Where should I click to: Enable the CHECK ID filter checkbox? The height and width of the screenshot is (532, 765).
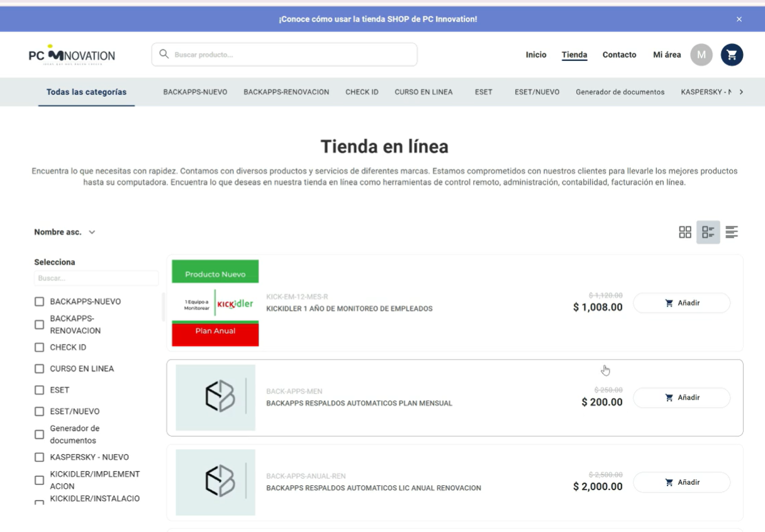click(39, 347)
